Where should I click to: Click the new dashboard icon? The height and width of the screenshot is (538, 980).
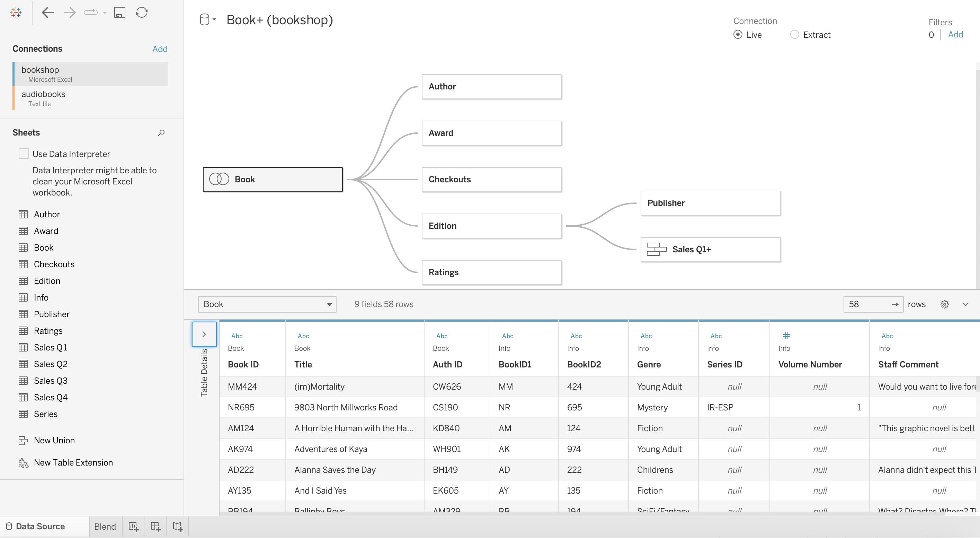click(155, 527)
